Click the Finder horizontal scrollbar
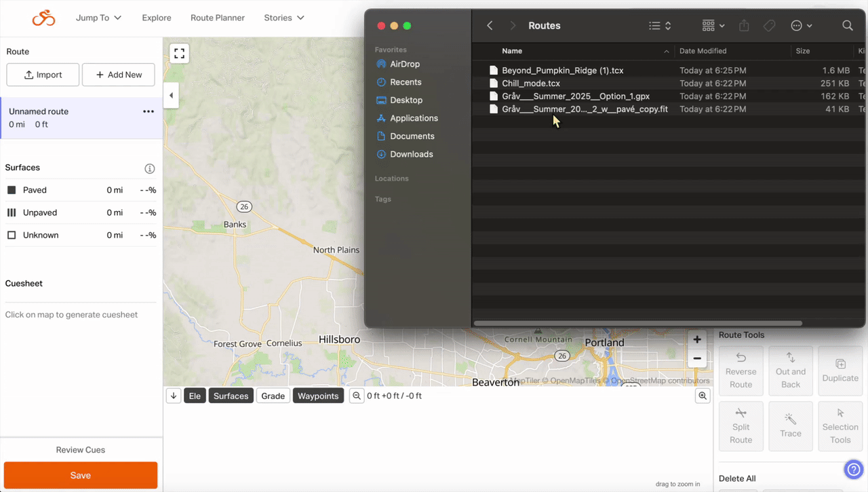Image resolution: width=868 pixels, height=492 pixels. 637,323
